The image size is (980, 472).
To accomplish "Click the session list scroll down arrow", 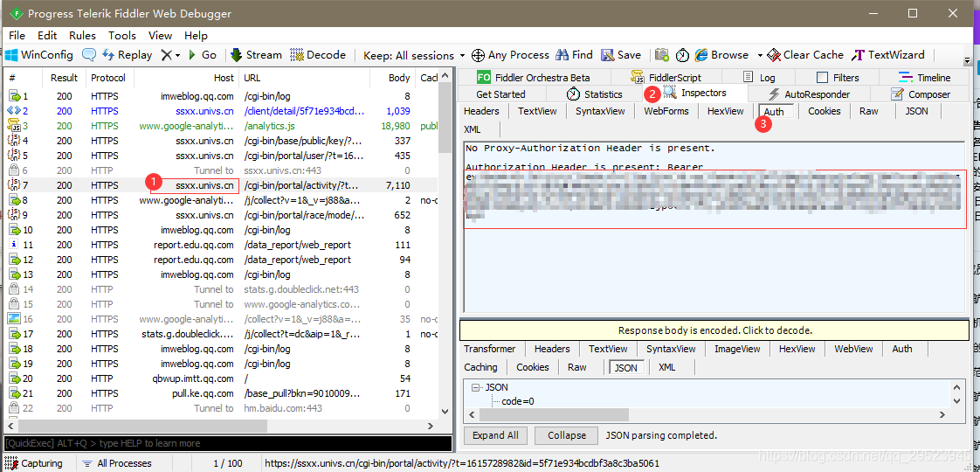I will pos(445,412).
